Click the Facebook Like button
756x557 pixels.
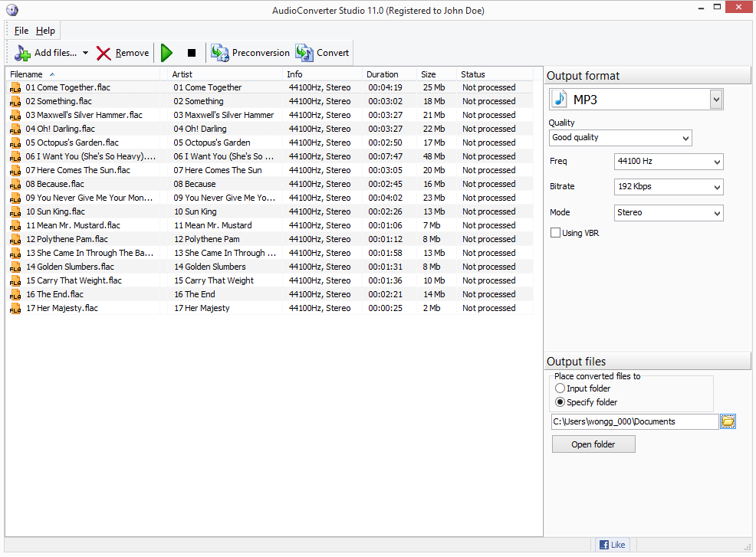coord(612,544)
